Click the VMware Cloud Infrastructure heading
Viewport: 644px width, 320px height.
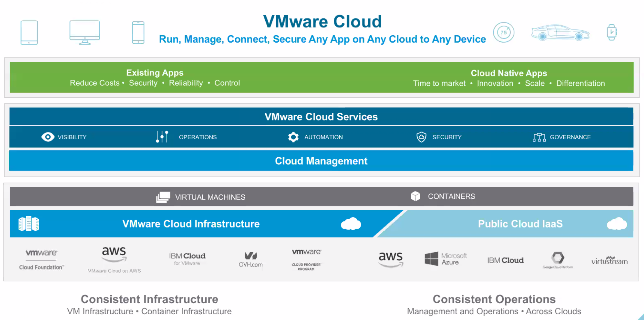(191, 224)
